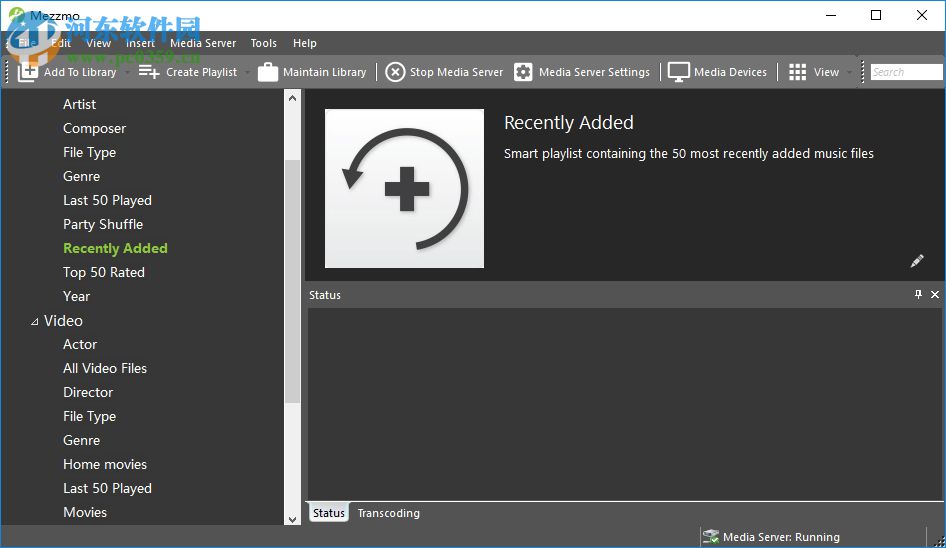946x548 pixels.
Task: Select All Video Files in tree
Action: pyautogui.click(x=105, y=368)
